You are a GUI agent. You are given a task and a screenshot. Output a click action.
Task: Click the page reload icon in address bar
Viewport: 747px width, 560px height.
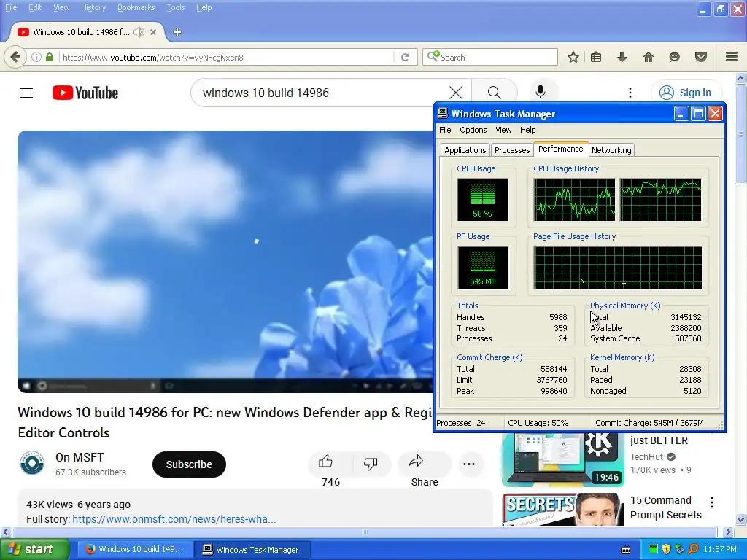405,57
